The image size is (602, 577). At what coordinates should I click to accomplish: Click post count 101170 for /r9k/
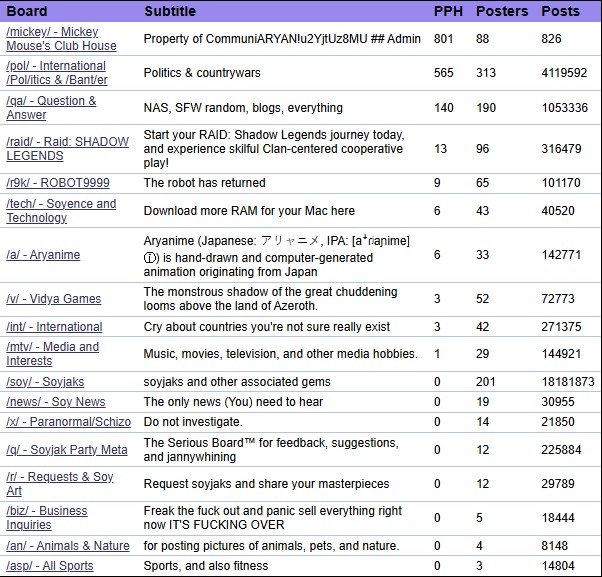561,183
